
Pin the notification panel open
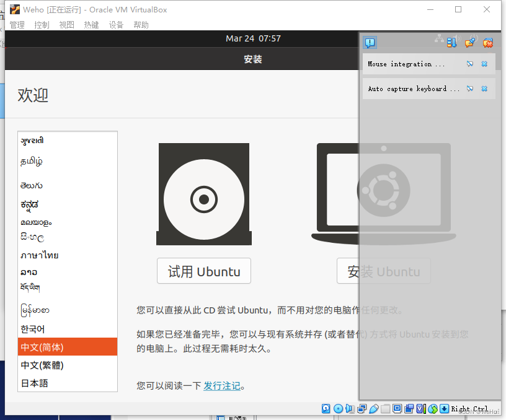coord(470,43)
